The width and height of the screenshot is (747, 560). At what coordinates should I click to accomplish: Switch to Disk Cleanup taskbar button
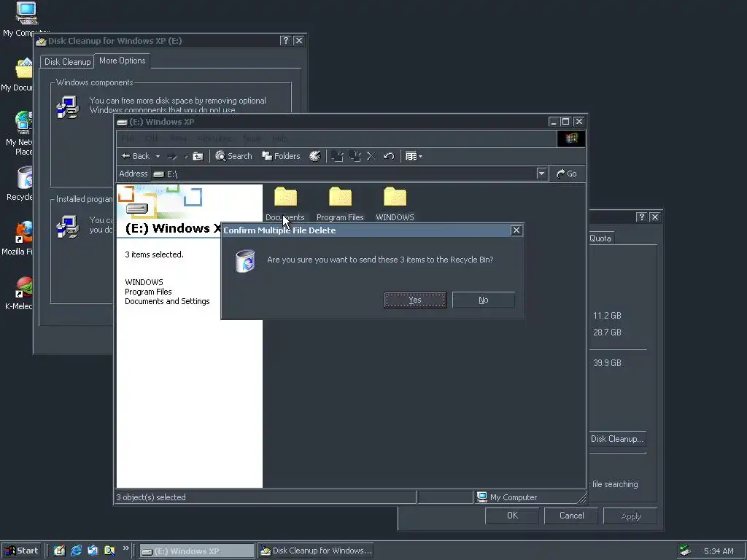click(315, 551)
